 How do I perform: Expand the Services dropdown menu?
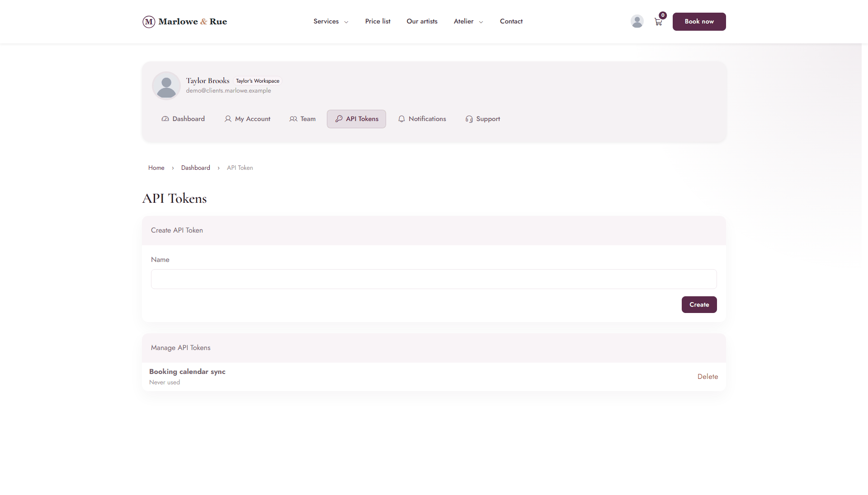(x=331, y=21)
